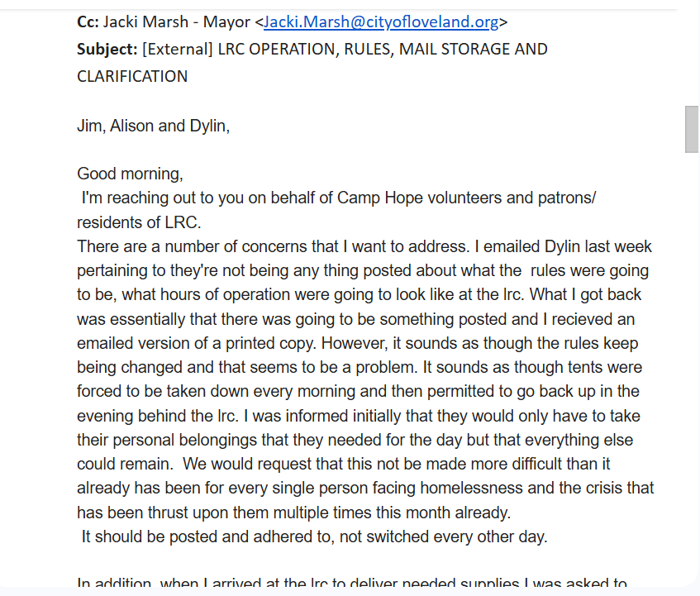Click the text "residents of LRC."

click(139, 222)
